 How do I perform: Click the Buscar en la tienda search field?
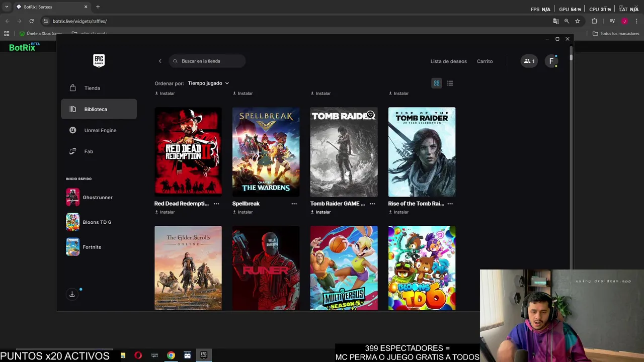(207, 61)
